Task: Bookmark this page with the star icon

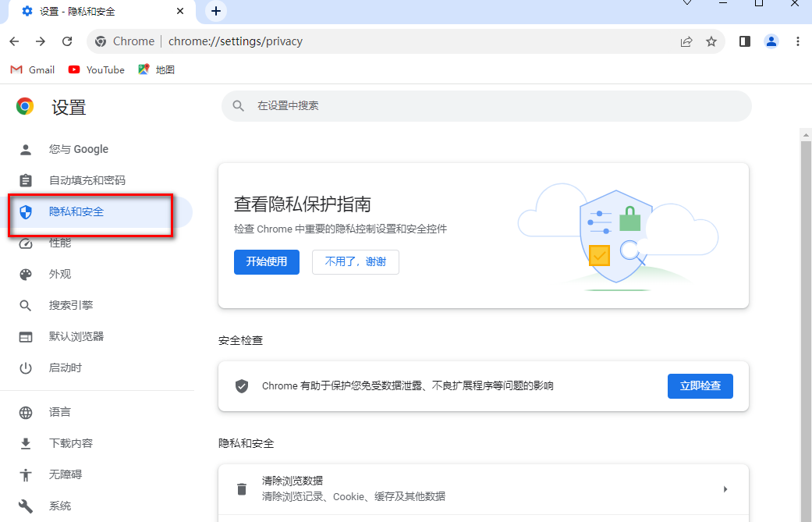Action: (x=711, y=41)
